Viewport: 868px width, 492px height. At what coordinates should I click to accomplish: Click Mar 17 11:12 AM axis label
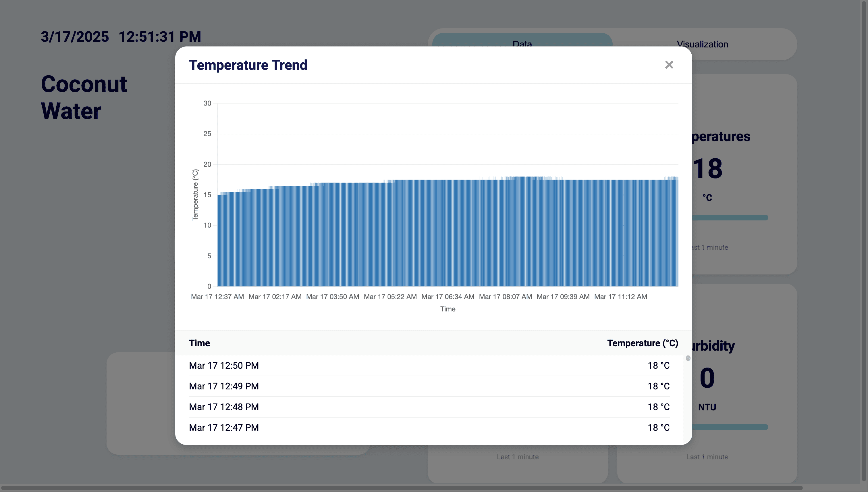click(x=620, y=297)
